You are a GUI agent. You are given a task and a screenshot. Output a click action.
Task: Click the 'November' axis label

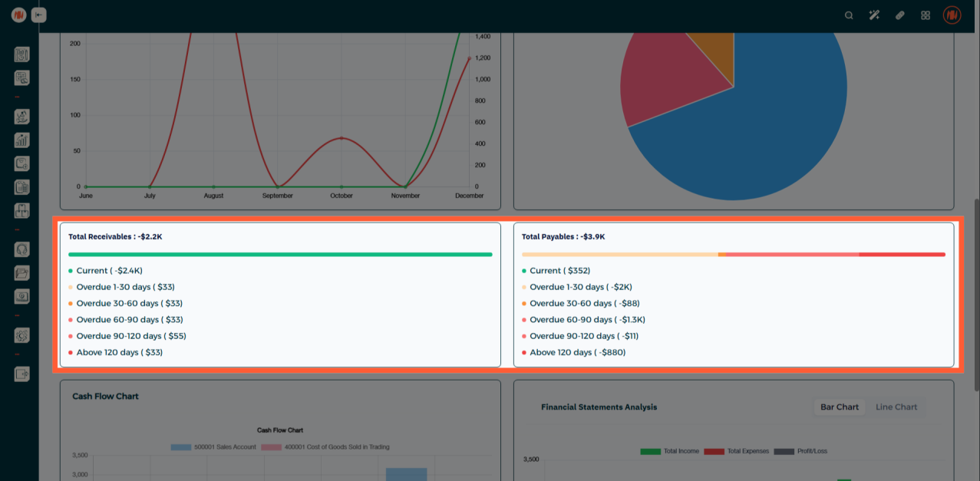405,196
